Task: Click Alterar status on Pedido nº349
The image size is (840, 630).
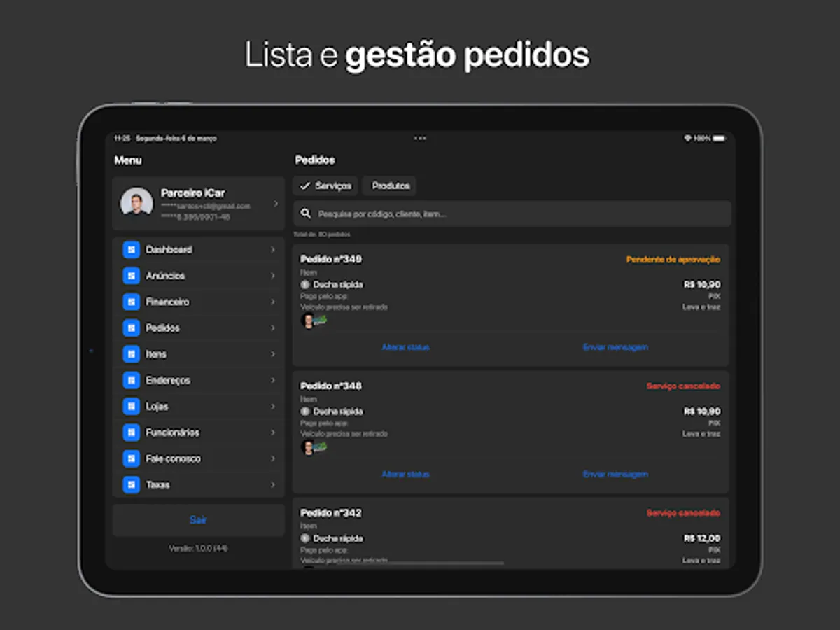Action: tap(406, 346)
